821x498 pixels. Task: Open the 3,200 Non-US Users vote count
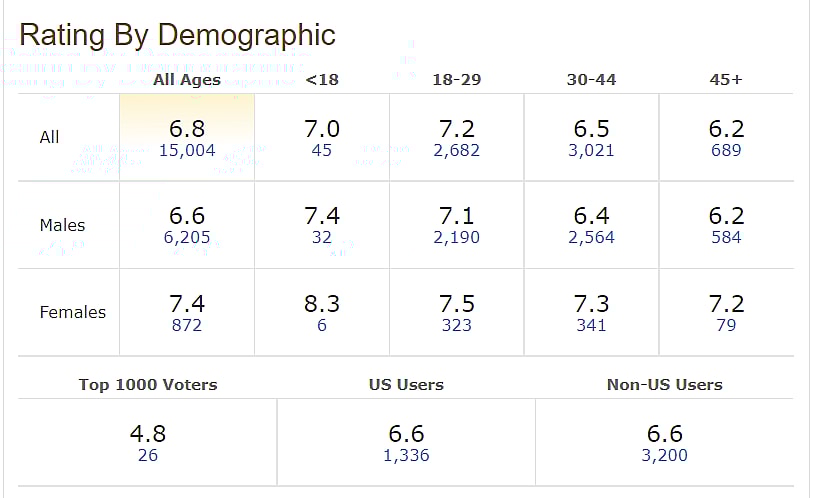pos(665,456)
